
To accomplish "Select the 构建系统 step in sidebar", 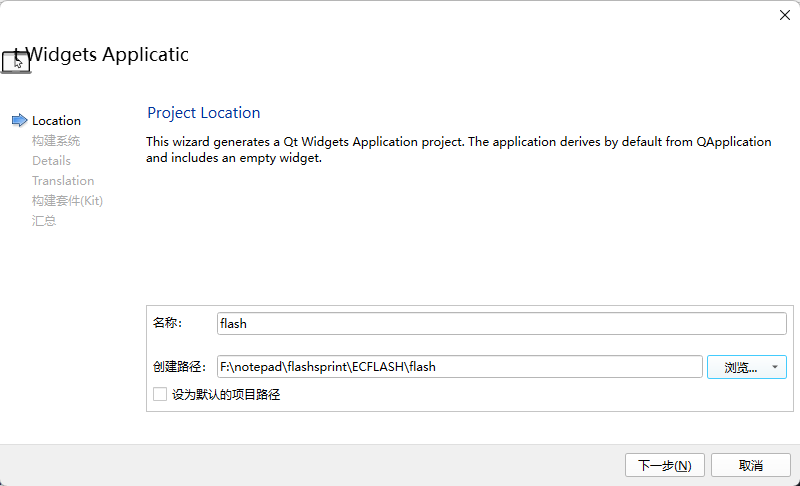I will coord(56,141).
